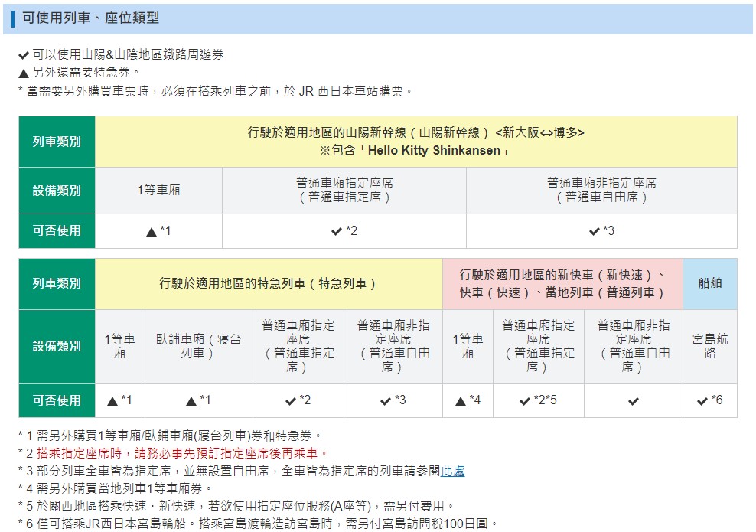Image resolution: width=756 pixels, height=532 pixels.
Task: Click the ✔*2*5 checkmark
Action: [x=538, y=400]
